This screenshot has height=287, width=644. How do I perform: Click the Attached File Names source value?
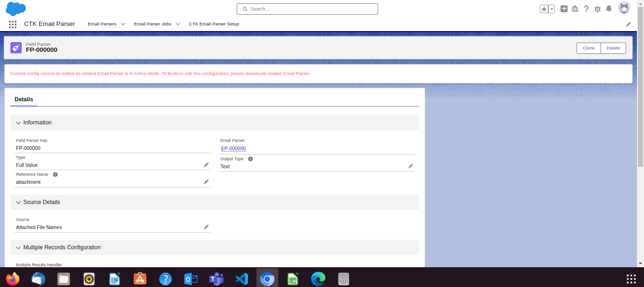click(x=39, y=227)
